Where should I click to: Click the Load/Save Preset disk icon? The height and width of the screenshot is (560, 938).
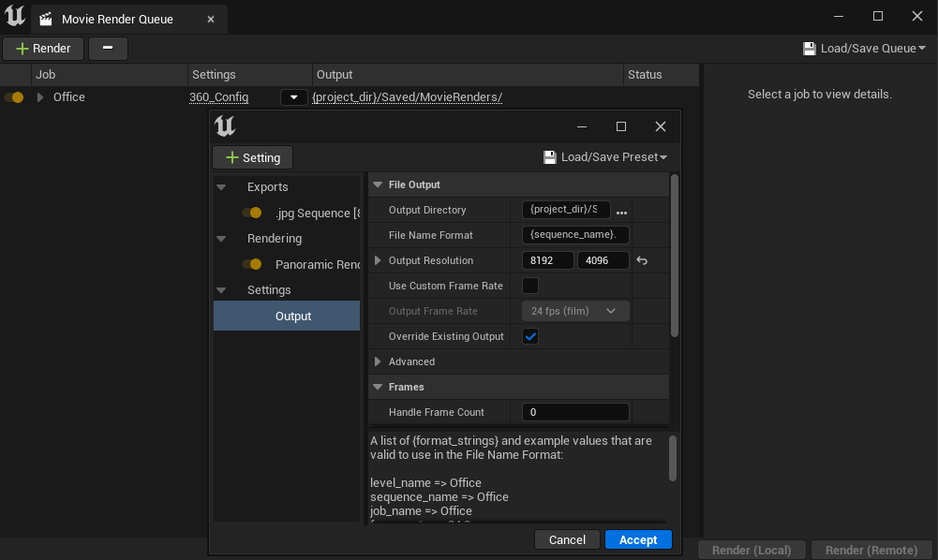pyautogui.click(x=550, y=157)
